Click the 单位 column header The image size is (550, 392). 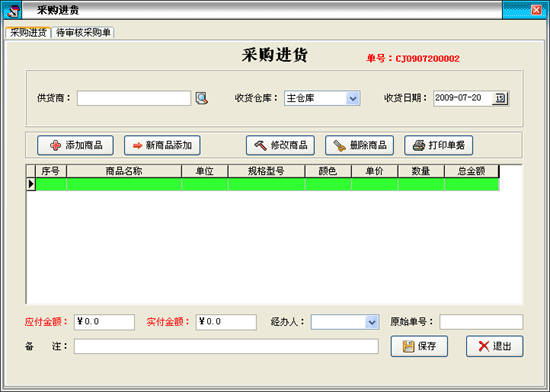tap(204, 171)
